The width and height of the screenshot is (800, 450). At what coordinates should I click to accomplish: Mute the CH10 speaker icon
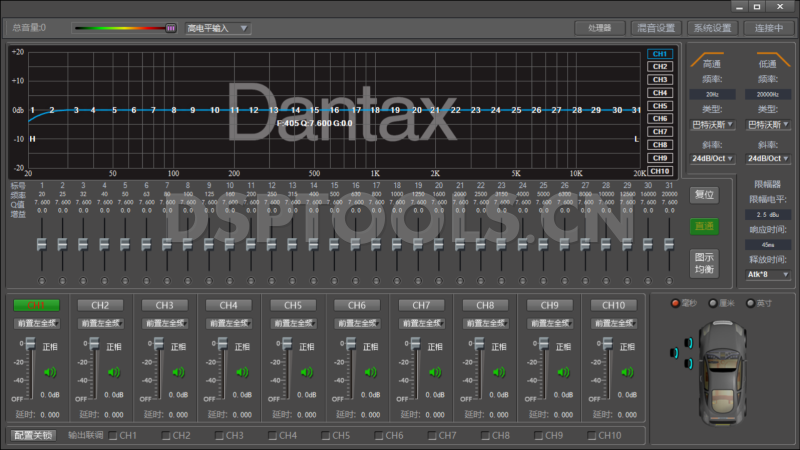[627, 372]
